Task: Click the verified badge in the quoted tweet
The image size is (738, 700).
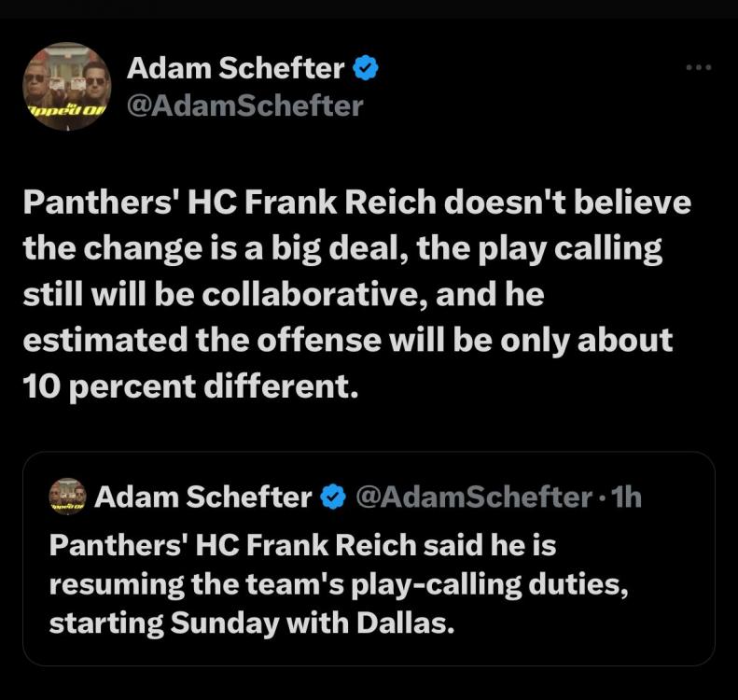Action: pos(333,498)
